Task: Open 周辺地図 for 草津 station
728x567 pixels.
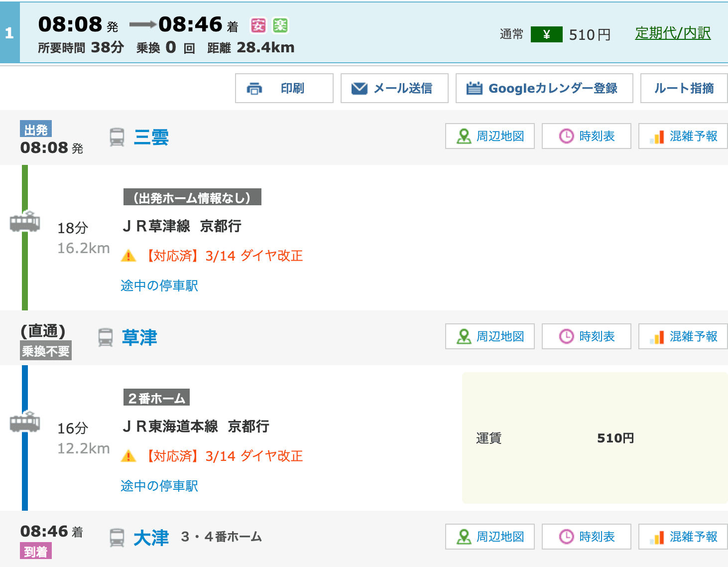Action: (x=490, y=336)
